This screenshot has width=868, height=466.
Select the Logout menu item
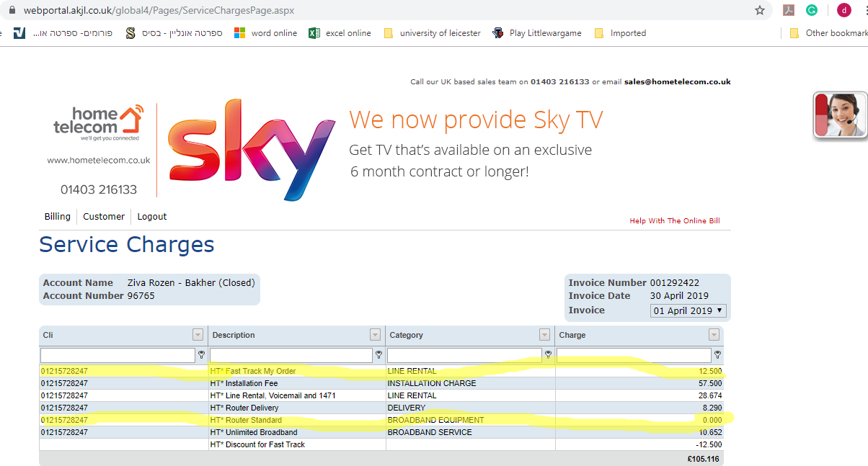click(x=152, y=216)
